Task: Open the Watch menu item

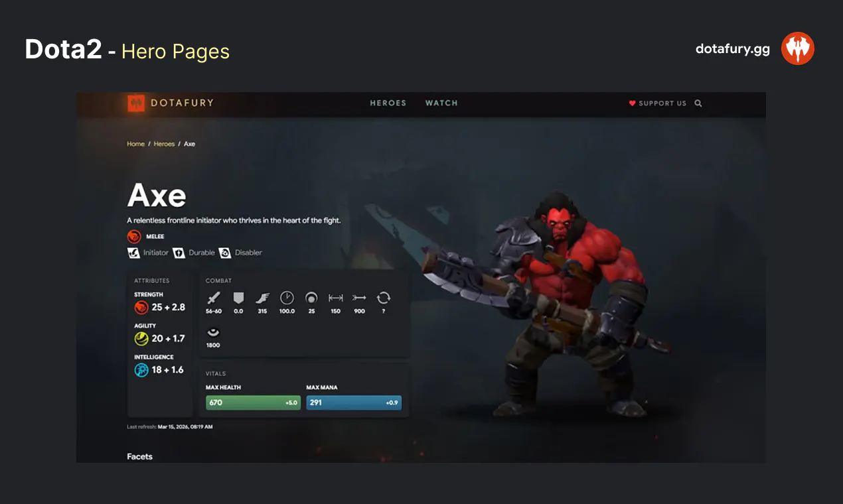Action: tap(441, 103)
